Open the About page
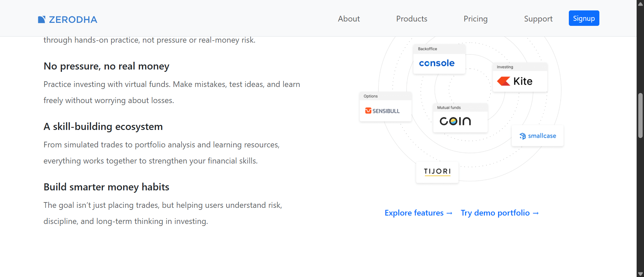644x277 pixels. [x=349, y=19]
